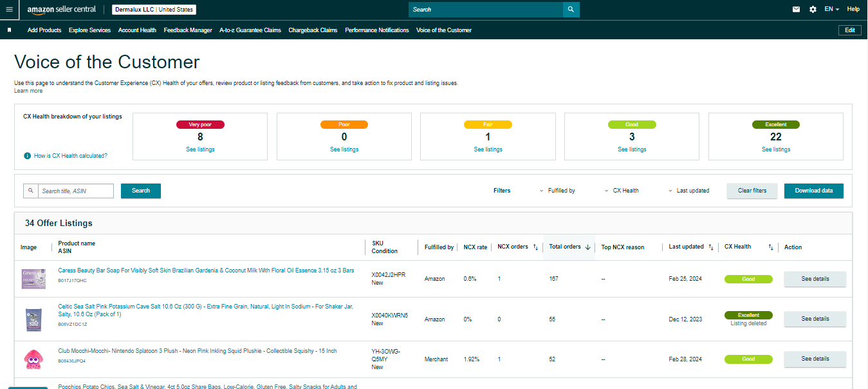The image size is (868, 389).
Task: See listings under Poor
Action: [x=344, y=149]
